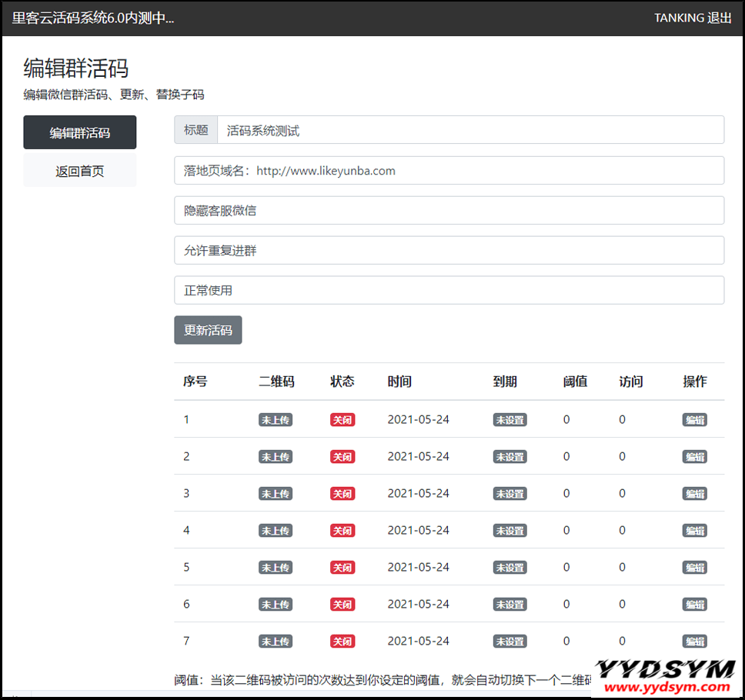Click the 编辑 badge in row 4

coord(694,531)
